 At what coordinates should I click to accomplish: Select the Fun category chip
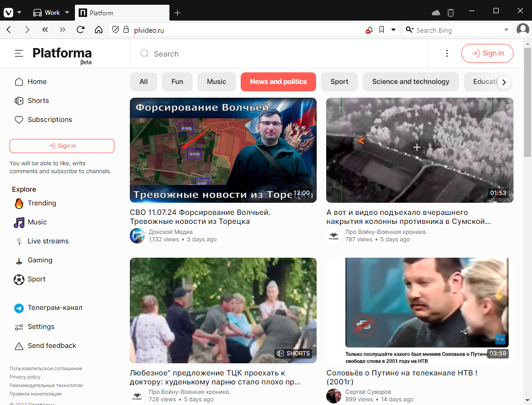pos(177,82)
